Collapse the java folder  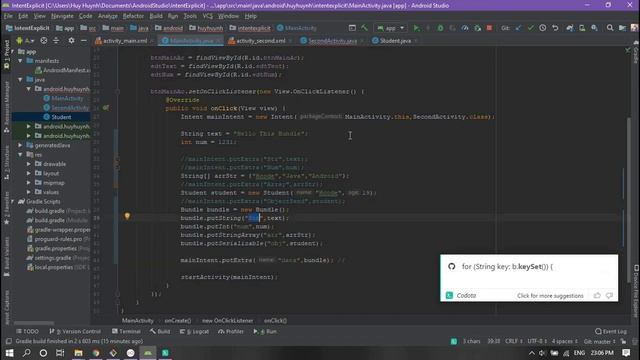pos(20,80)
